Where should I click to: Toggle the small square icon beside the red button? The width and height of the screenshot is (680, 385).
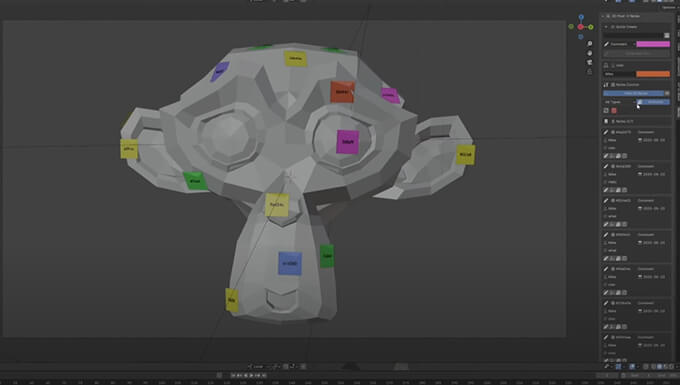click(606, 111)
